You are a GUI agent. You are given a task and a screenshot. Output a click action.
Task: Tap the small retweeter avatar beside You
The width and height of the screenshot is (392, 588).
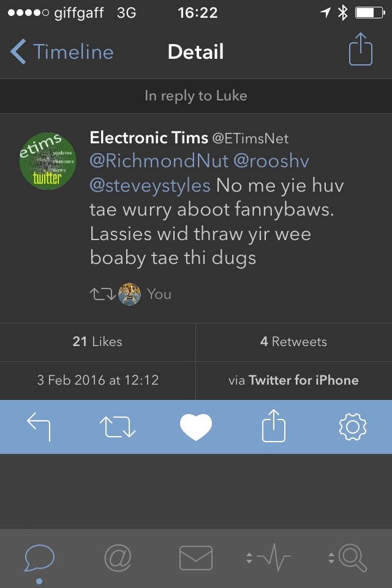(x=129, y=295)
